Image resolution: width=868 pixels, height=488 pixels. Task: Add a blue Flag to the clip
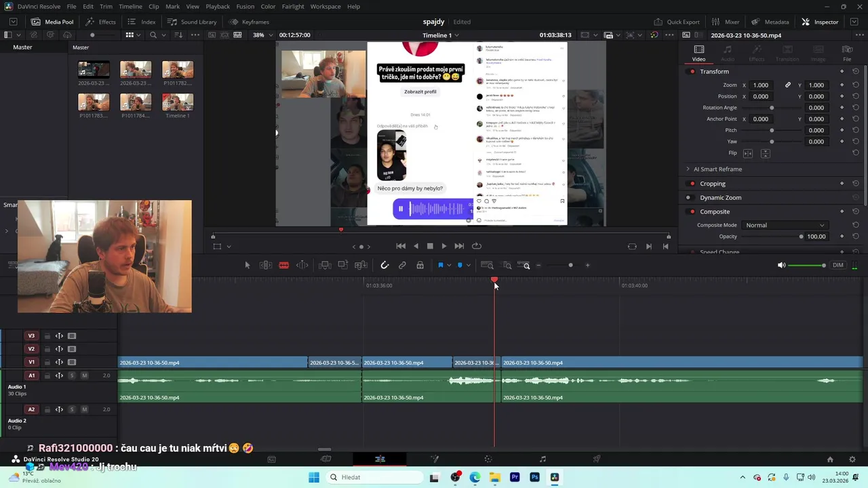pyautogui.click(x=440, y=265)
